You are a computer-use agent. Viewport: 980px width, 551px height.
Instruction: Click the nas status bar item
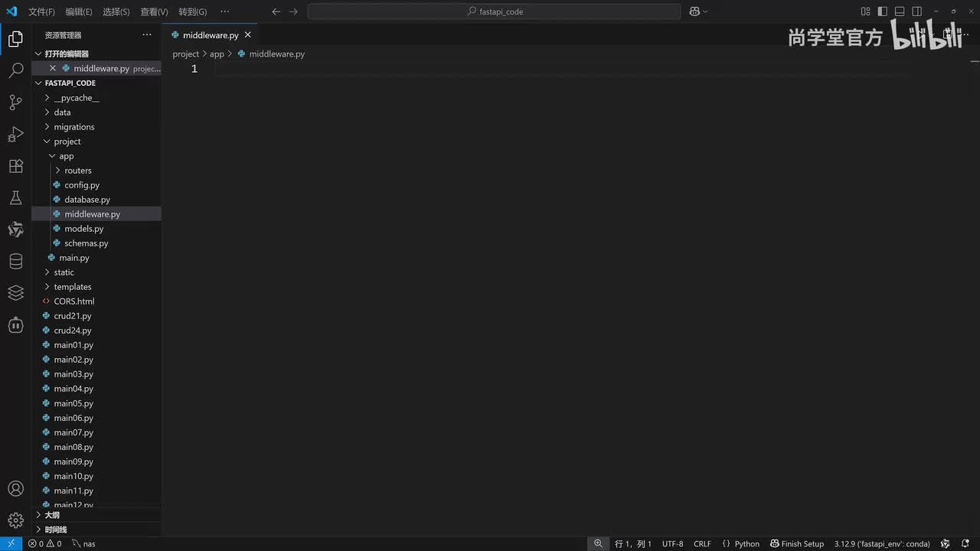click(x=83, y=543)
